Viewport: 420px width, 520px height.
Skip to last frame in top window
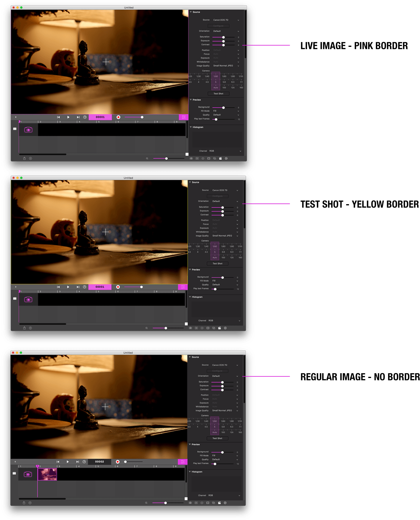click(78, 117)
